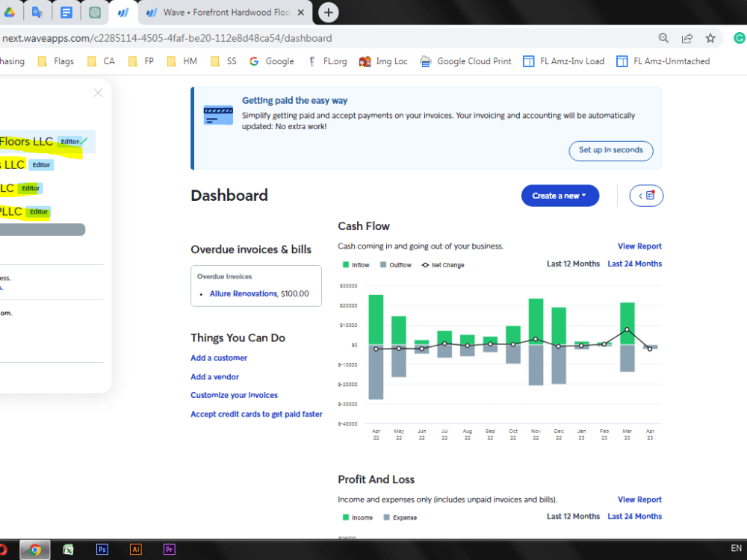Open the Google bookmark
747x560 pixels.
272,61
